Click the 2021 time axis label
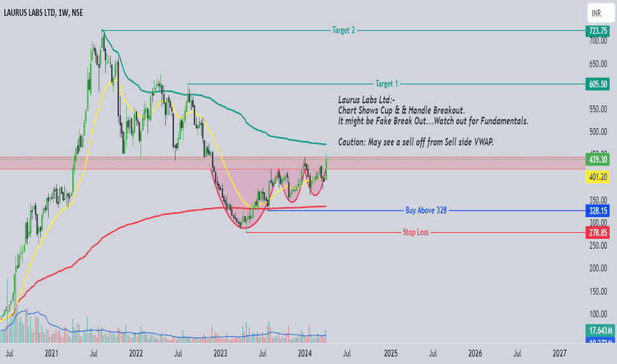Screen dimensions: 617x364 pyautogui.click(x=52, y=353)
